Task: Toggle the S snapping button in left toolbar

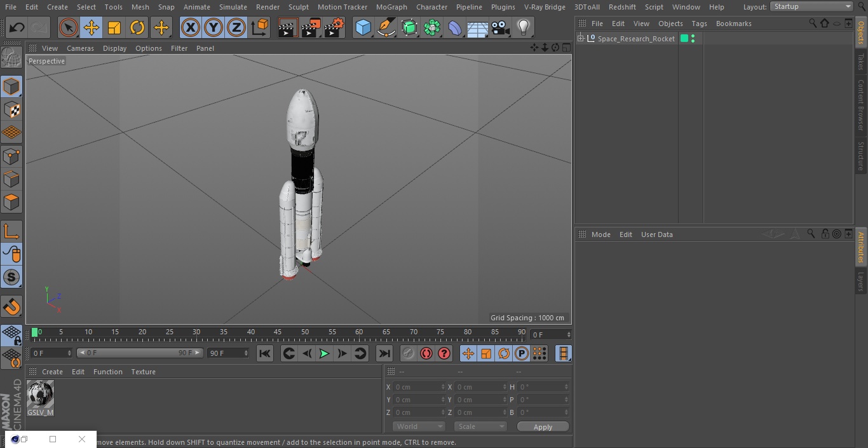Action: coord(11,277)
